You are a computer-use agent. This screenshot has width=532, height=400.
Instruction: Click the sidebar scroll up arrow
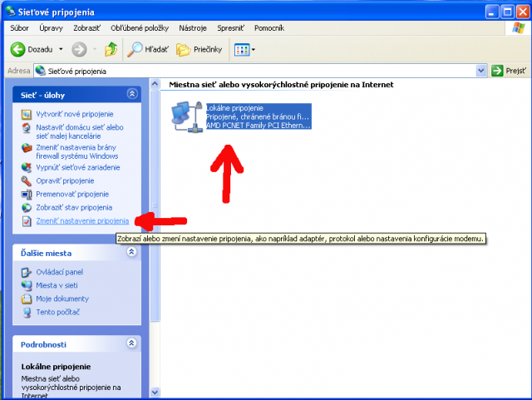point(155,83)
